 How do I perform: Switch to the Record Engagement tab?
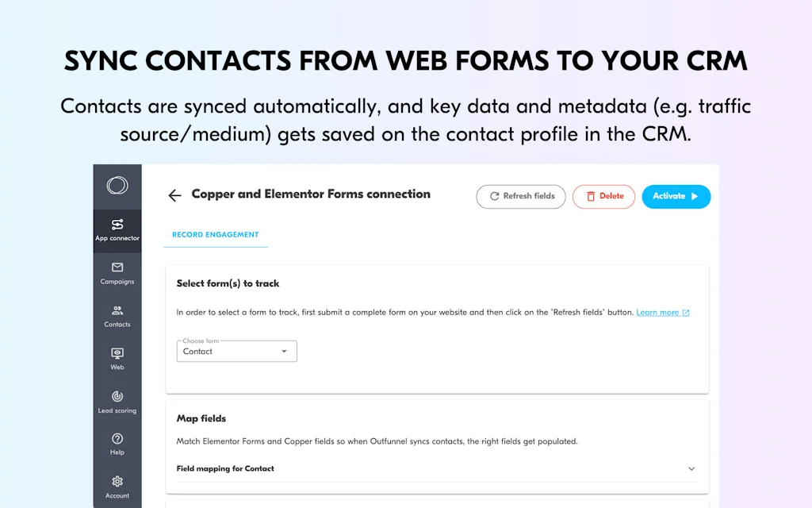pyautogui.click(x=215, y=234)
